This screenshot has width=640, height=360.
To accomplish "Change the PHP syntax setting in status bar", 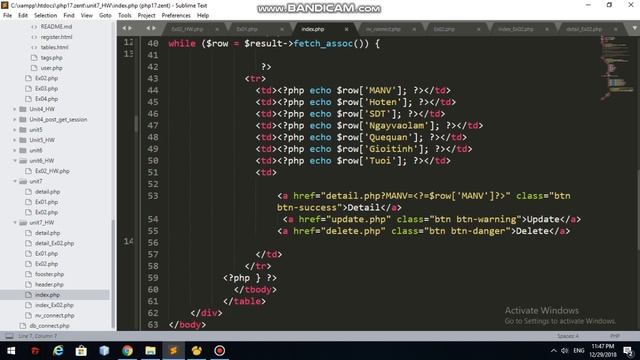I will click(615, 336).
